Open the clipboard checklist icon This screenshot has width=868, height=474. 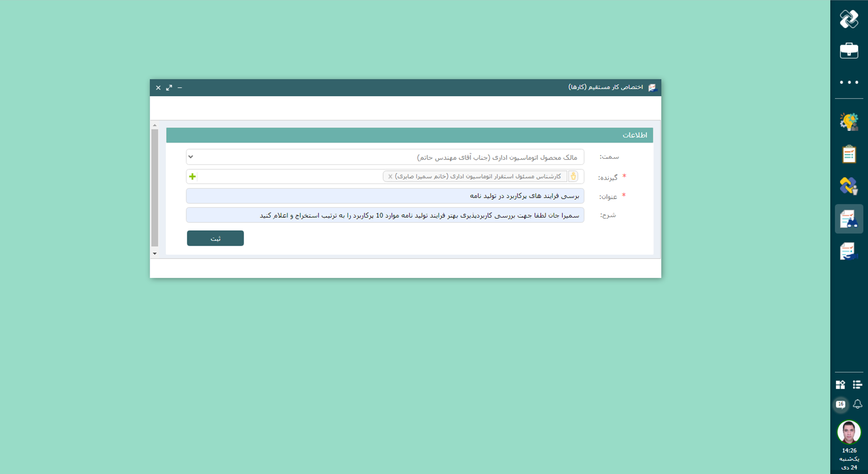pos(849,154)
